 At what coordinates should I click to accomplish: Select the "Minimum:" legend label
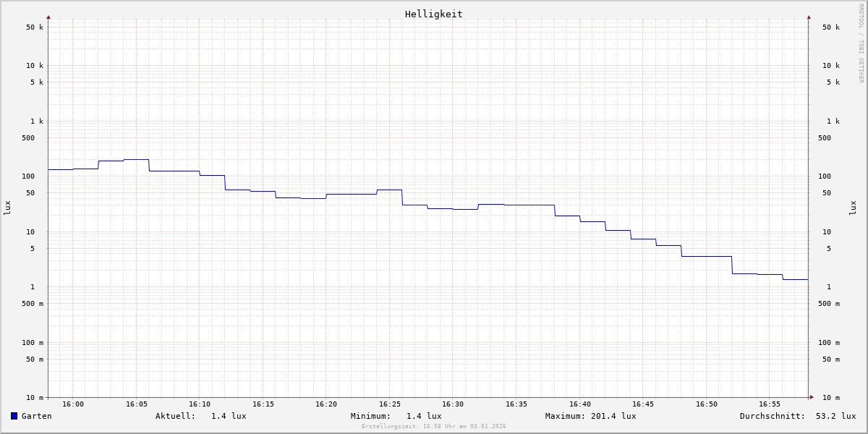click(371, 416)
